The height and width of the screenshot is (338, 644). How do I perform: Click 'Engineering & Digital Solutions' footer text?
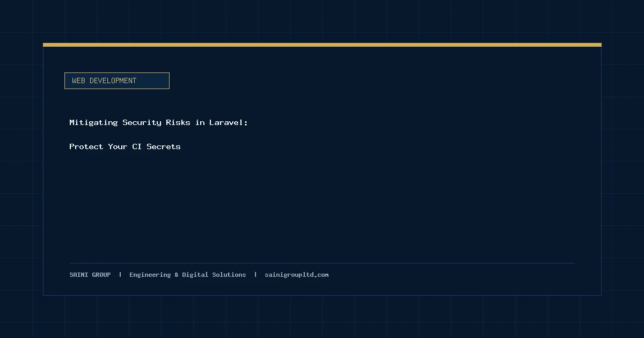[188, 275]
